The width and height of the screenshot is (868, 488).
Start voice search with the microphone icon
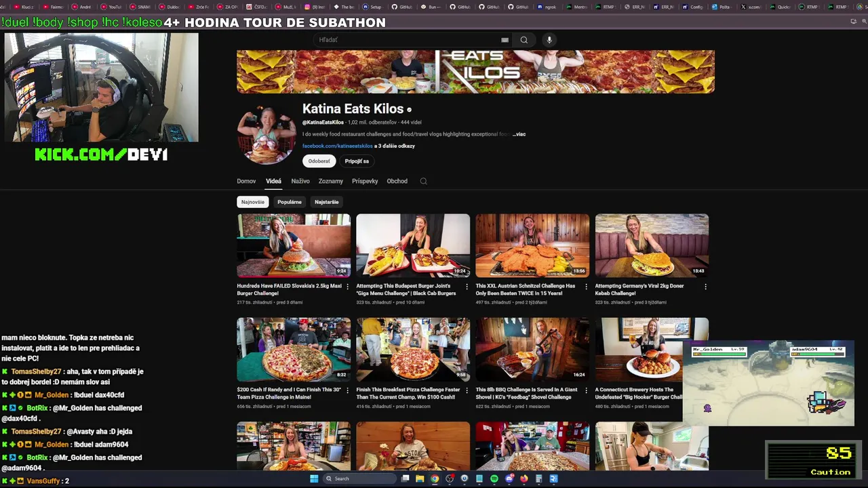click(x=549, y=40)
